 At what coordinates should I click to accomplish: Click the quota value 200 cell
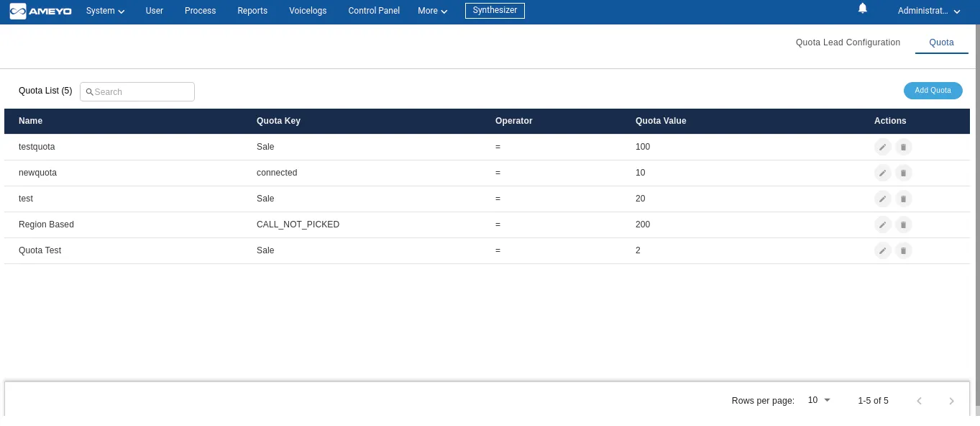pos(643,225)
